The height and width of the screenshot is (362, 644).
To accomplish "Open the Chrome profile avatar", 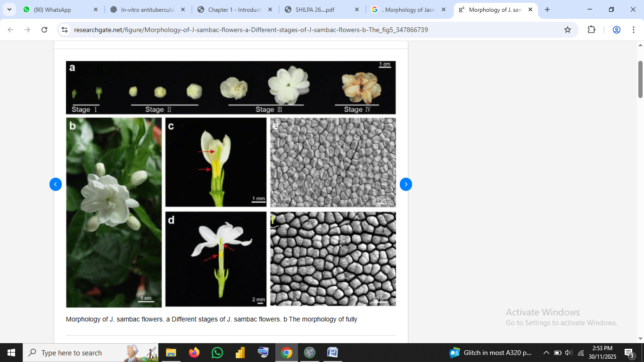I will [616, 30].
